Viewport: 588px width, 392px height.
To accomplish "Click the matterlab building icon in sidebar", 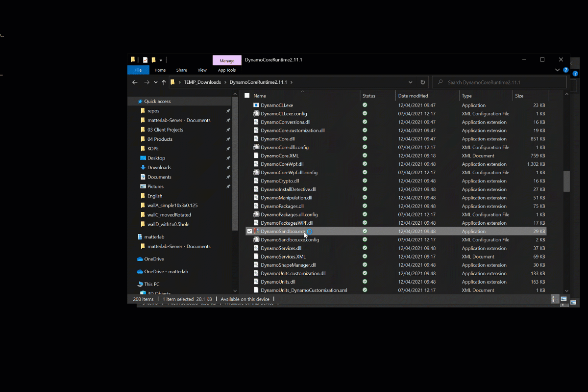I will point(140,237).
